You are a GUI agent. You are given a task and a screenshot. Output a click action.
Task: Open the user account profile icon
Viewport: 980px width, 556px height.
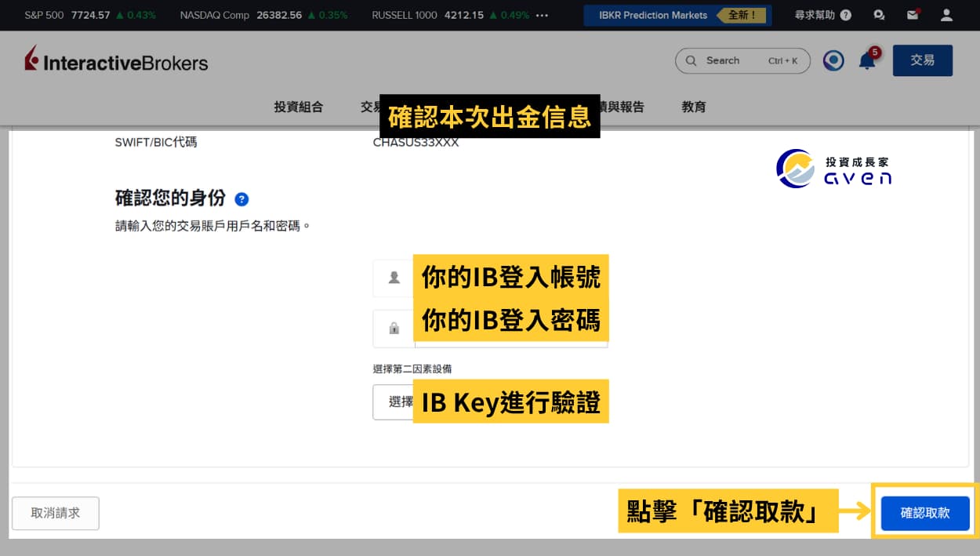click(946, 15)
